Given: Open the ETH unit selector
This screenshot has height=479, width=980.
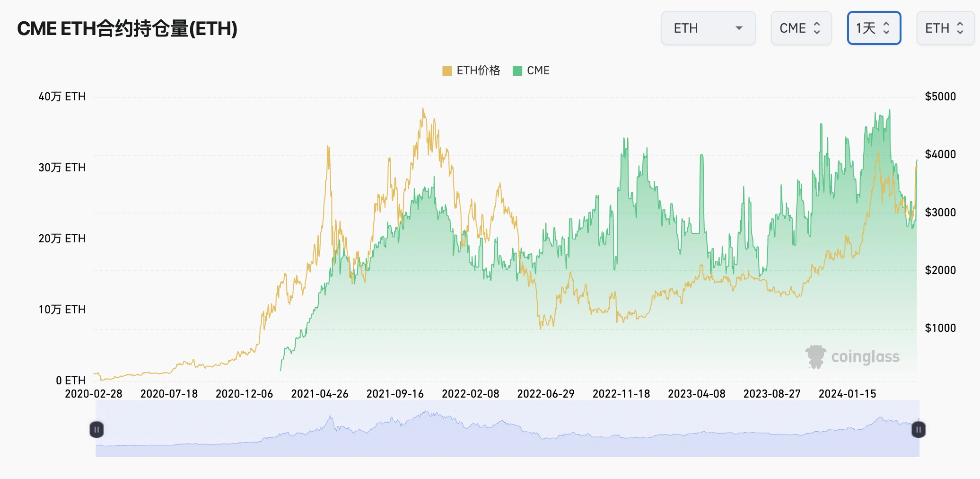Looking at the screenshot, I should point(944,28).
